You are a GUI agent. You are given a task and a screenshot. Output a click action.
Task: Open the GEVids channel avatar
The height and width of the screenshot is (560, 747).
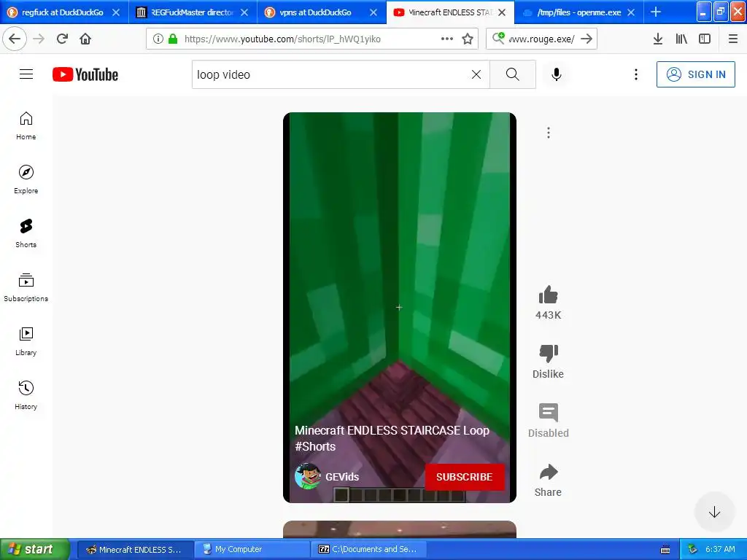[x=307, y=476]
